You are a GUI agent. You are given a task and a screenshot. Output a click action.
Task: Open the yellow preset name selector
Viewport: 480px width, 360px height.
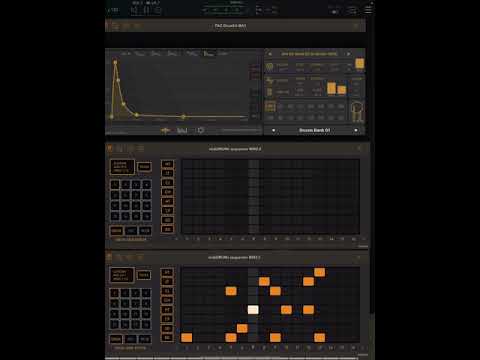click(x=309, y=54)
